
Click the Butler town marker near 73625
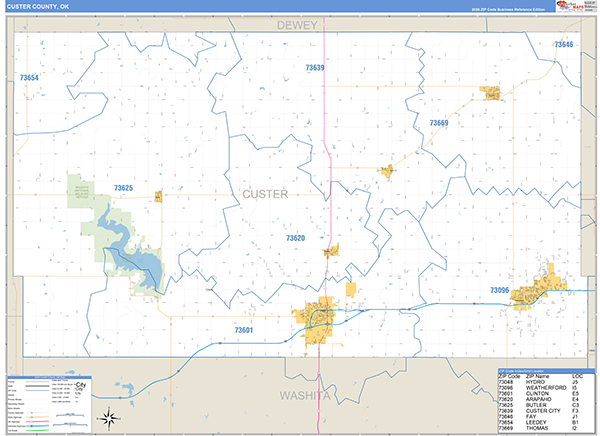click(x=158, y=196)
